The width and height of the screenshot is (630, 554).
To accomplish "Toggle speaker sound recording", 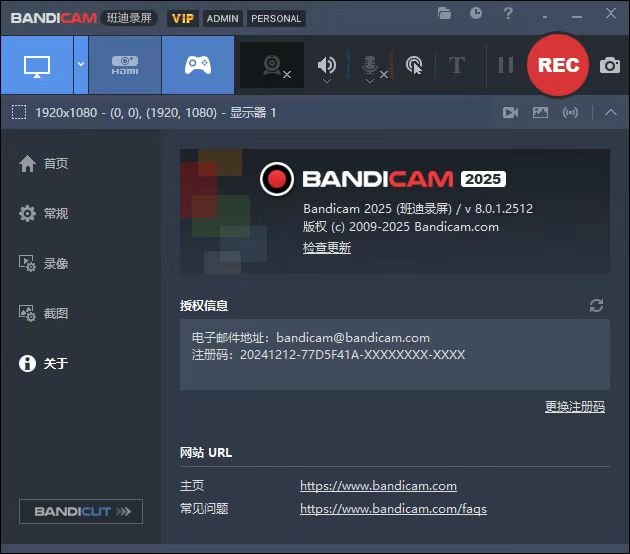I will tap(327, 66).
